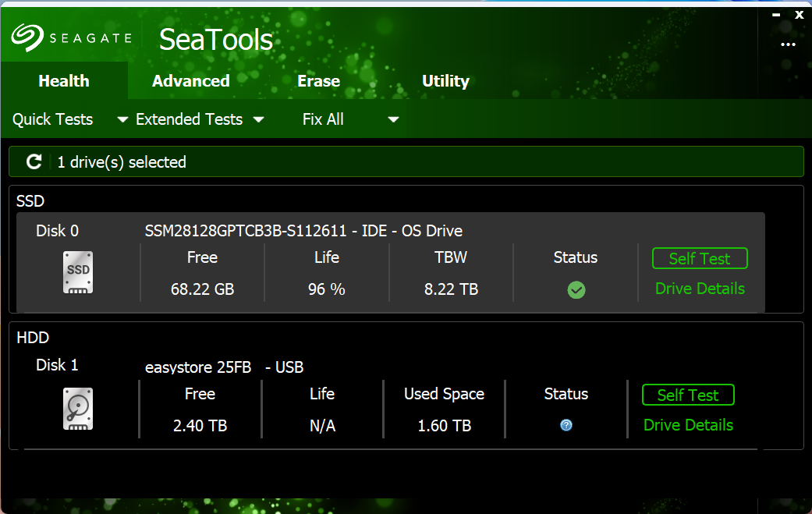Click the unknown status question icon for Disk 1
Screen dimensions: 812x514
[566, 425]
